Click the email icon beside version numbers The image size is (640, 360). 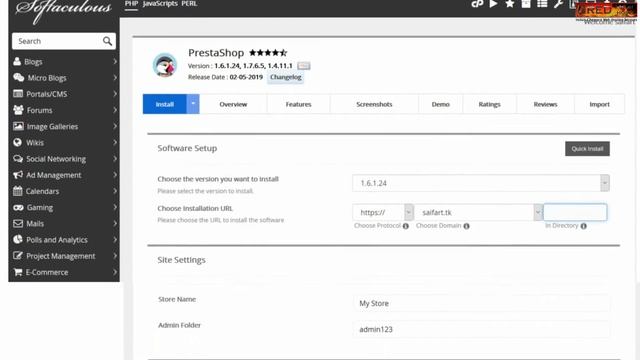click(303, 66)
